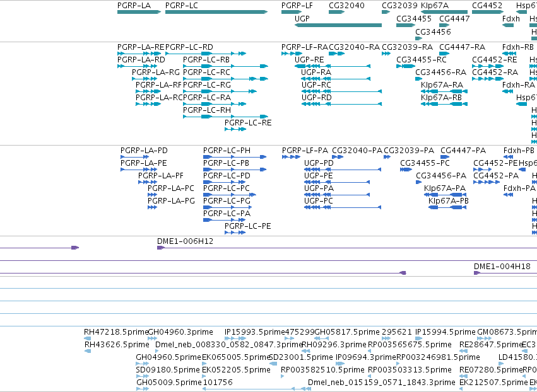Open transcript PGRP-LF-RA
This screenshot has width=537, height=392.
coord(305,47)
